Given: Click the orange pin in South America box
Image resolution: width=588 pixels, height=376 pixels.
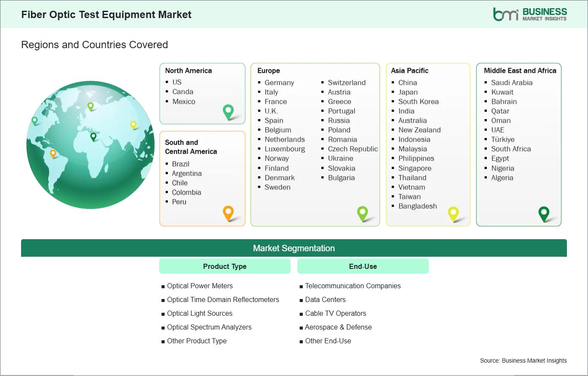Looking at the screenshot, I should coord(228,213).
